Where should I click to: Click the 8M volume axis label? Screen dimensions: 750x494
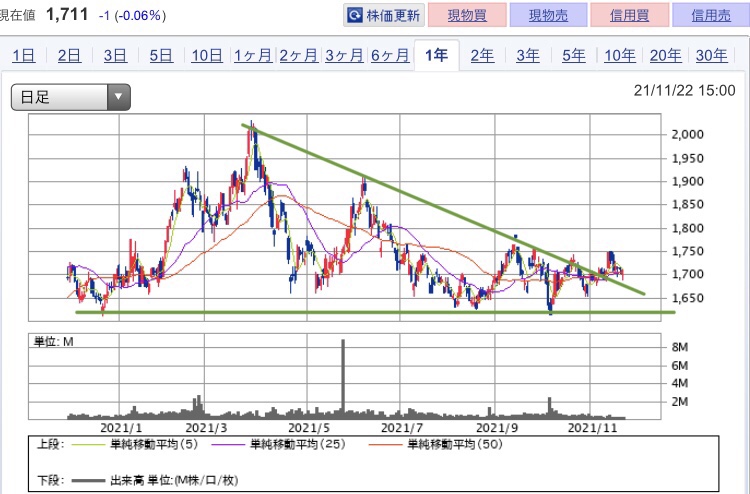click(680, 347)
